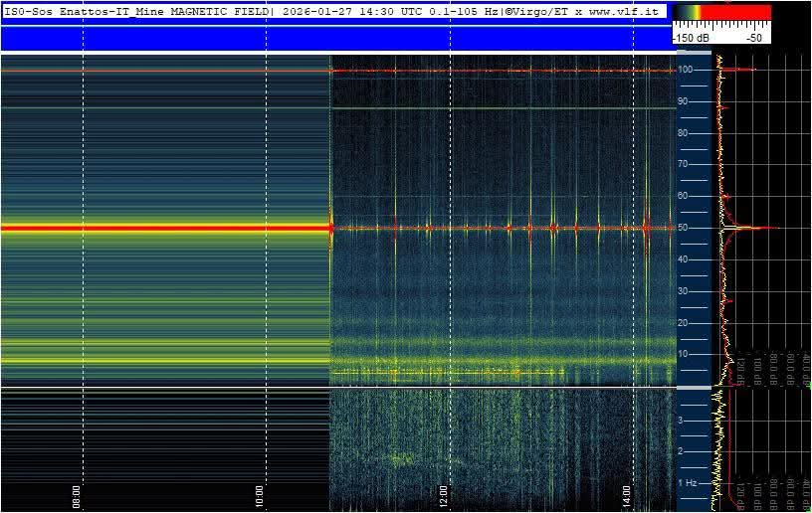Click the 1 Hz axis label

point(688,483)
